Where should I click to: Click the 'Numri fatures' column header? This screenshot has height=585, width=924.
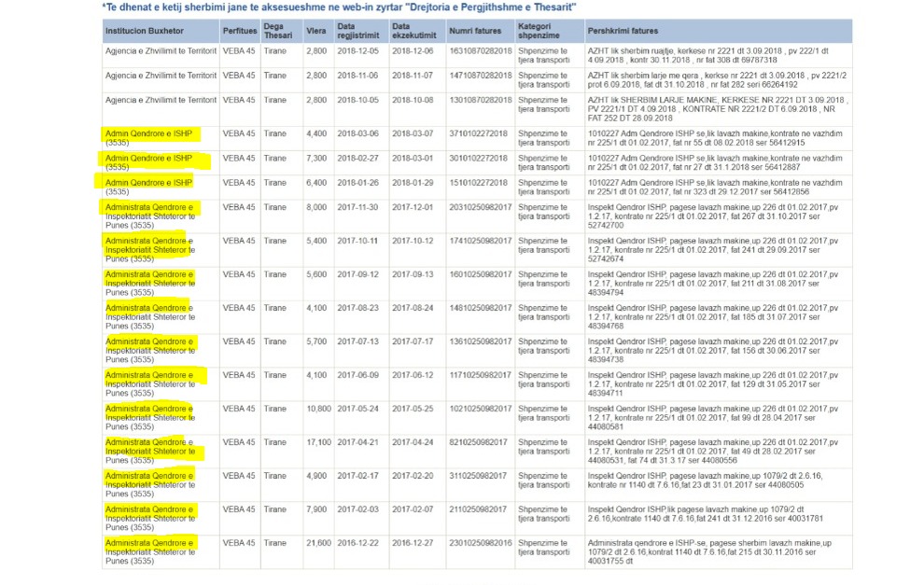click(474, 32)
